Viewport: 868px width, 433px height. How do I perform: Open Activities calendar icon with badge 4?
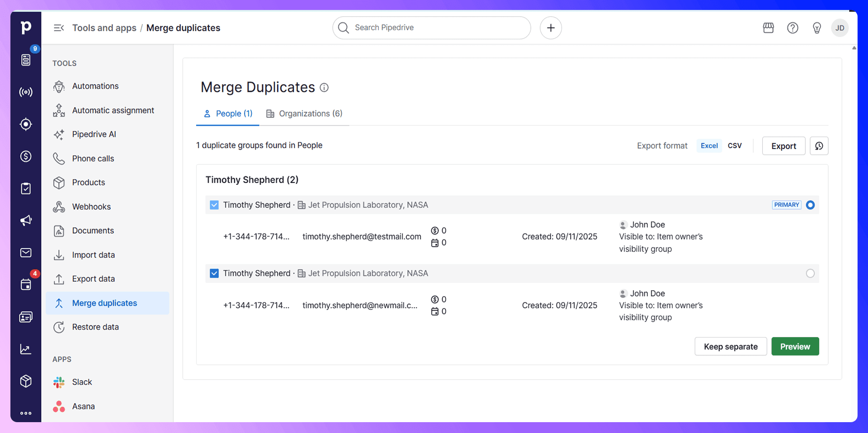pyautogui.click(x=26, y=284)
